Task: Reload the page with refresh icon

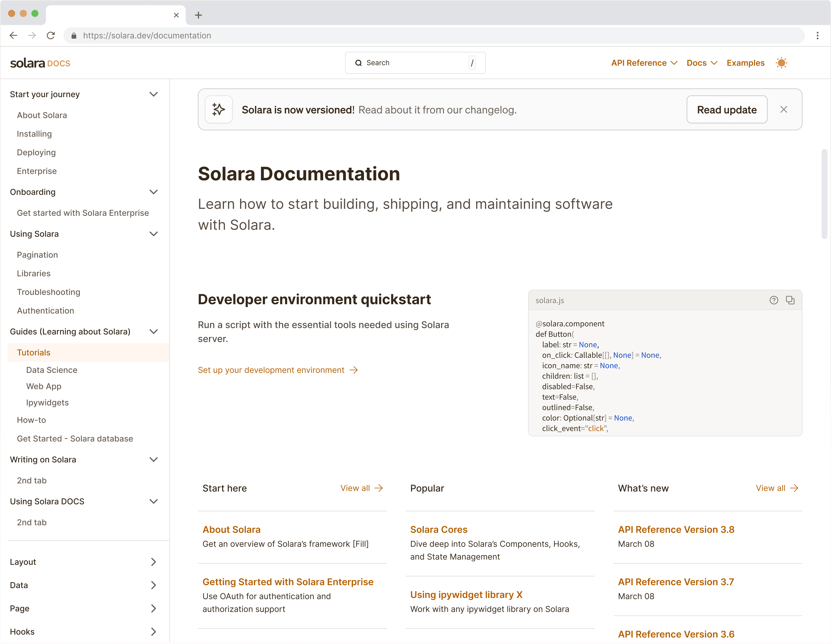Action: click(x=51, y=35)
